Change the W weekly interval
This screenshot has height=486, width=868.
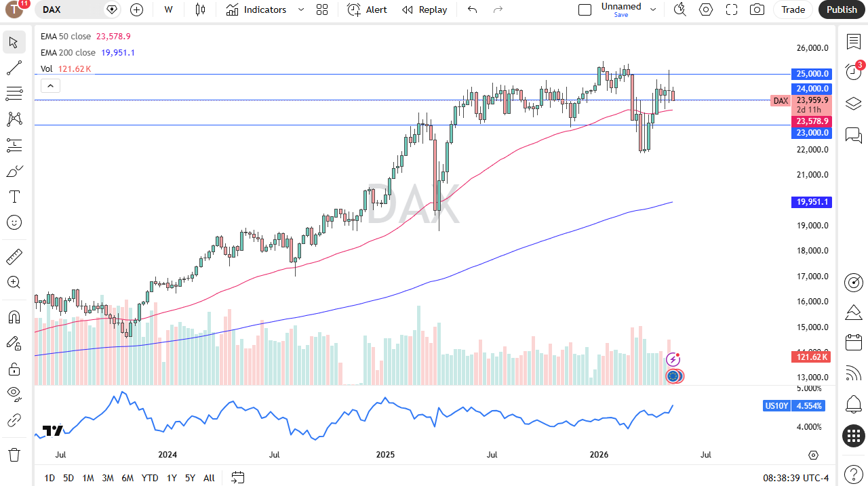click(168, 9)
